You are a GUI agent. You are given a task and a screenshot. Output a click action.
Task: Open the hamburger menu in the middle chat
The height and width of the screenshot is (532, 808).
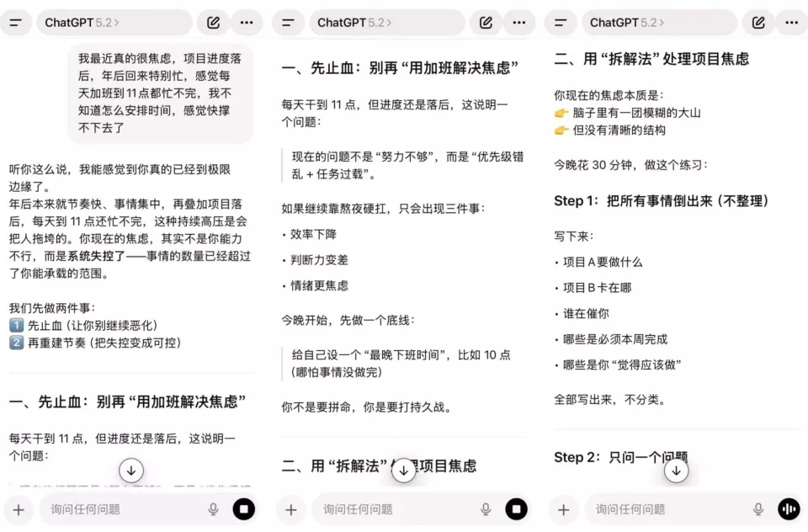(289, 23)
